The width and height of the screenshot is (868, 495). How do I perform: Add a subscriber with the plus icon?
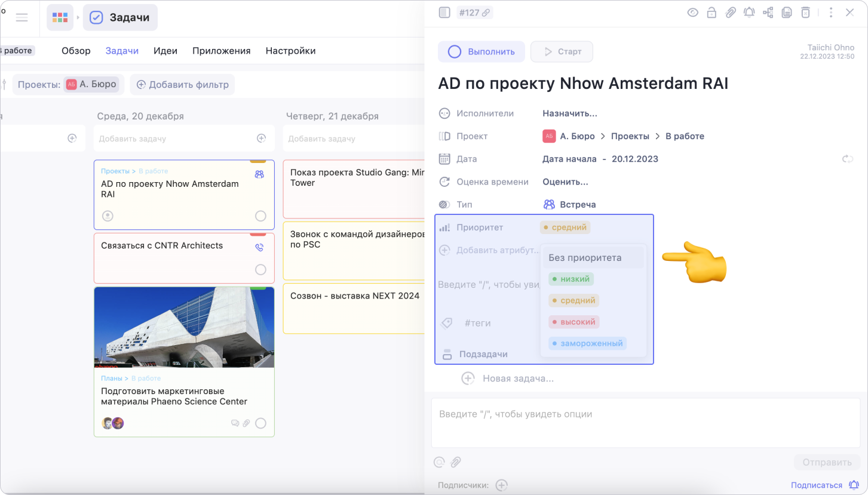502,485
